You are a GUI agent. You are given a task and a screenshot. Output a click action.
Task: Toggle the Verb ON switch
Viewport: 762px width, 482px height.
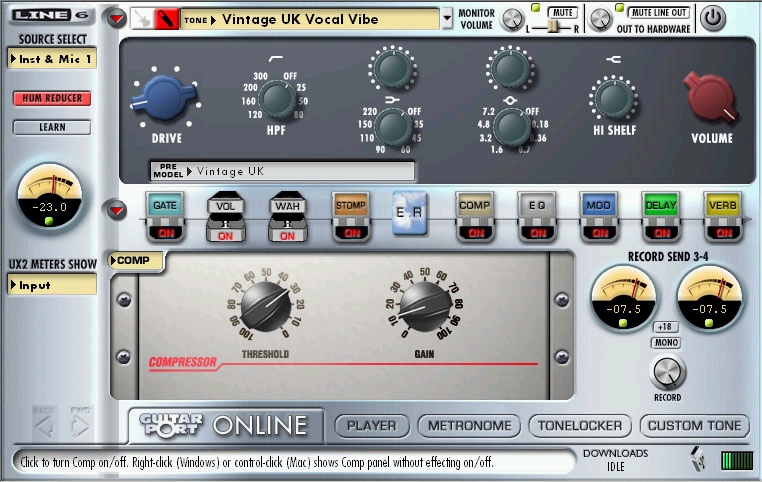tap(723, 233)
